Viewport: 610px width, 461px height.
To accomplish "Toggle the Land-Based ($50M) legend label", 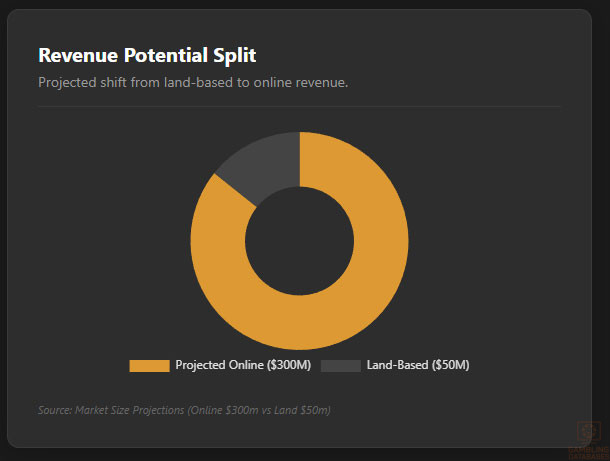I will [x=418, y=365].
